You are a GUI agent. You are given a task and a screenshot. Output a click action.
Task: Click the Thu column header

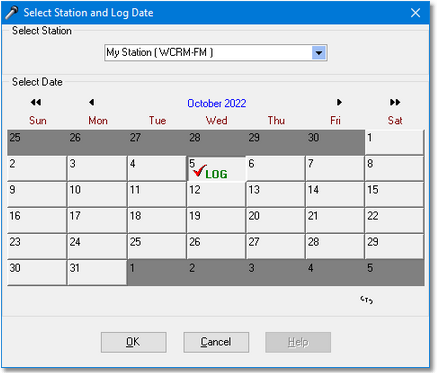(276, 120)
